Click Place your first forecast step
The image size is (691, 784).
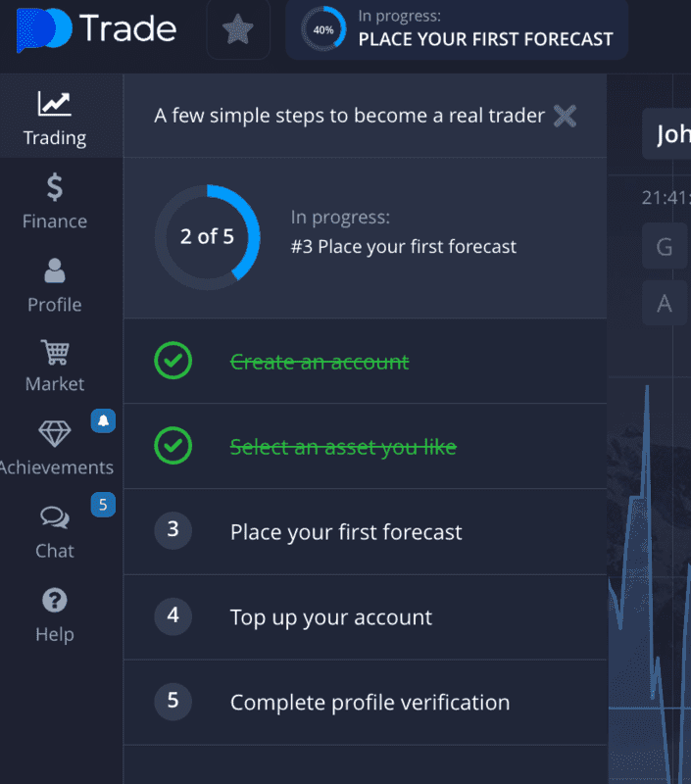point(365,531)
